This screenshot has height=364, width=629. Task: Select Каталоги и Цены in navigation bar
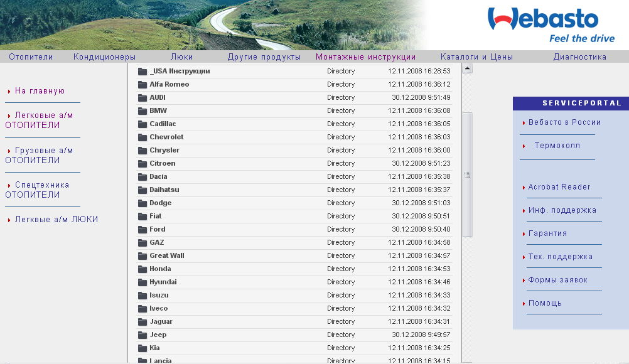pos(476,57)
